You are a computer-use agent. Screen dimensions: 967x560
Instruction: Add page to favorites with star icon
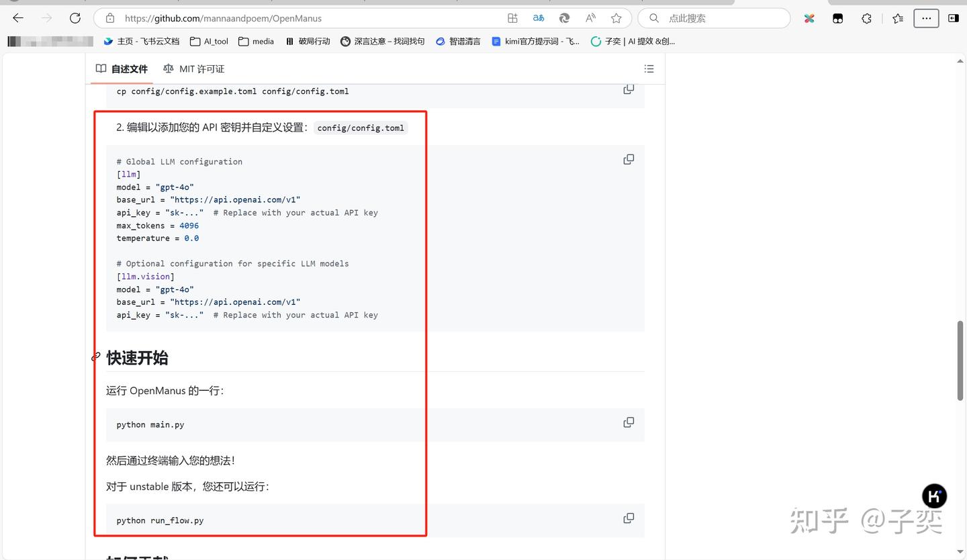(616, 18)
